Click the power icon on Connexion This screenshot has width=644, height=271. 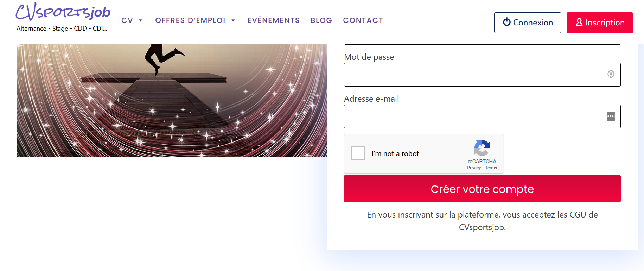click(x=507, y=22)
